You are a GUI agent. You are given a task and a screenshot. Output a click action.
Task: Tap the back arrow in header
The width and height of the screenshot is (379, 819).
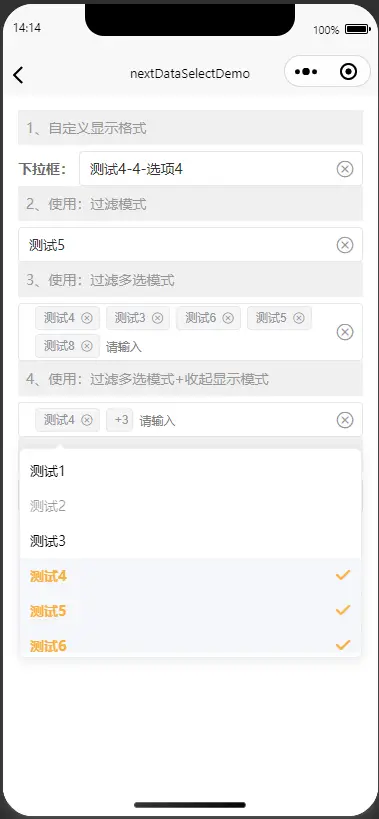coord(18,75)
